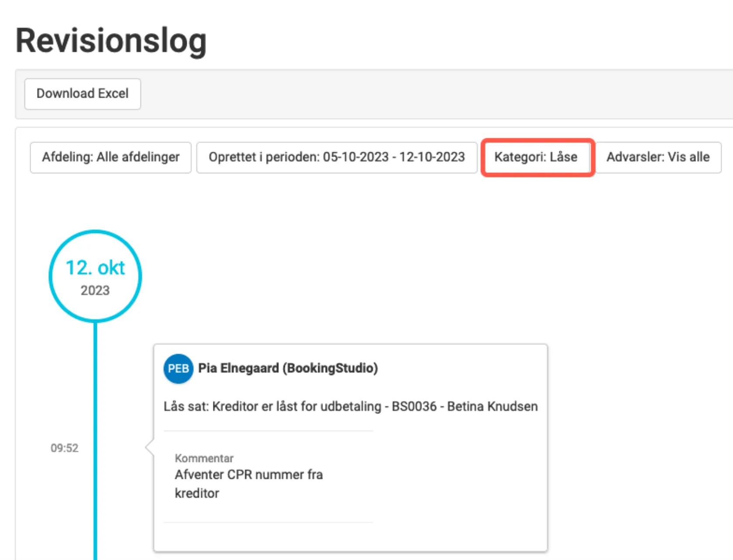Click the BS0036 - Betina Knudsen reference
733x560 pixels.
coord(465,406)
